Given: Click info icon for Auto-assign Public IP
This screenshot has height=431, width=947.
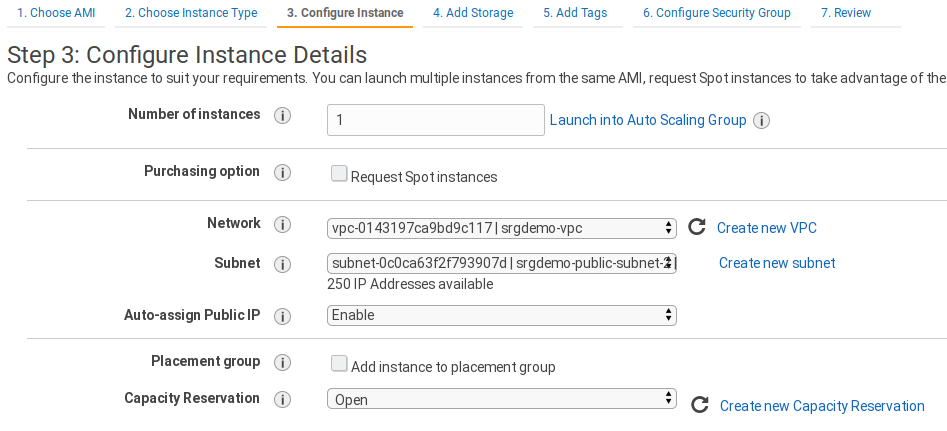Looking at the screenshot, I should (282, 316).
